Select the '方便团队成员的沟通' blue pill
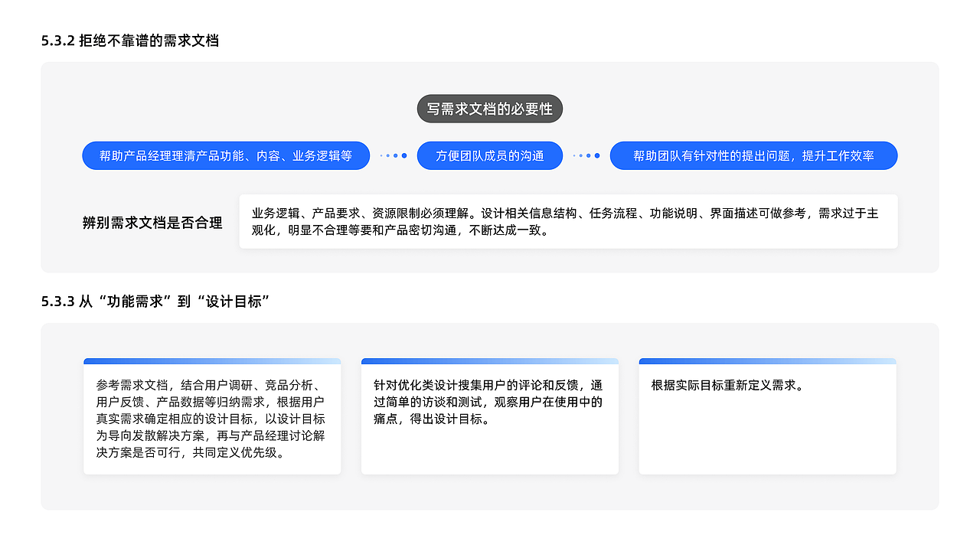Viewport: 980px width, 551px height. coord(489,155)
